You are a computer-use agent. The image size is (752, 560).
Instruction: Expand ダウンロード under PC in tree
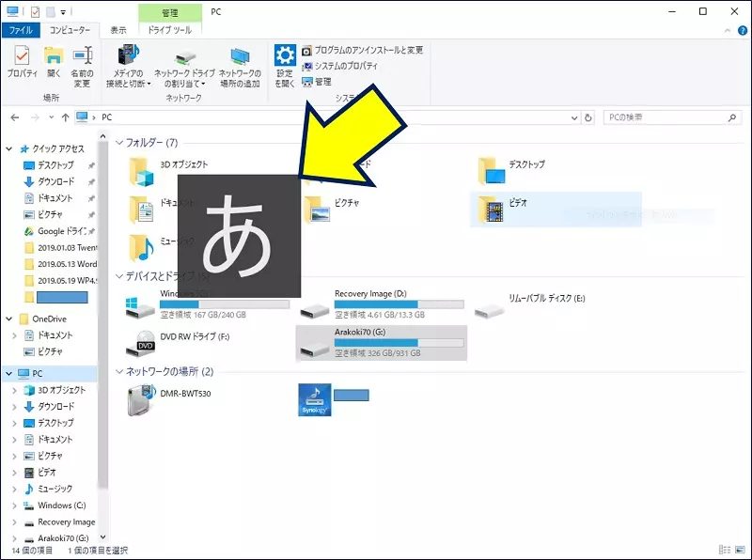(14, 407)
